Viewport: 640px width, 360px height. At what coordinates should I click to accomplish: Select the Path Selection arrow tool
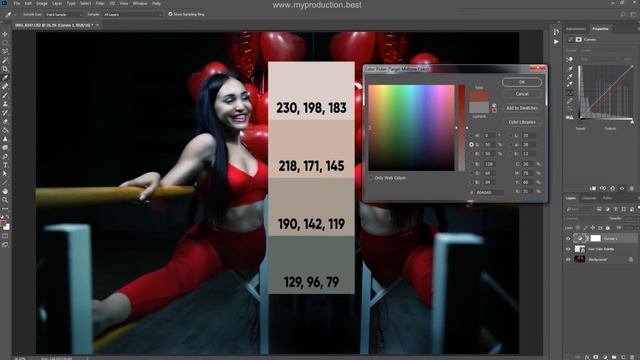click(x=5, y=173)
